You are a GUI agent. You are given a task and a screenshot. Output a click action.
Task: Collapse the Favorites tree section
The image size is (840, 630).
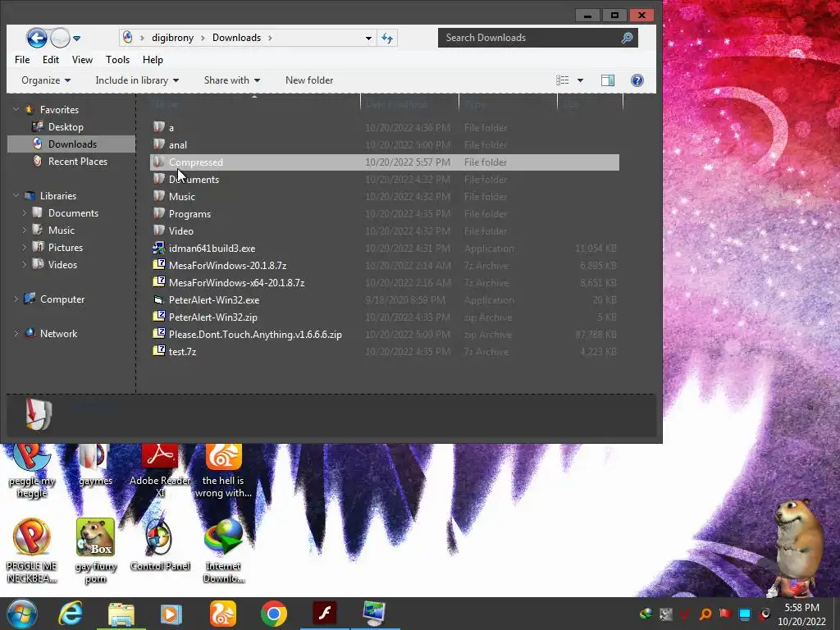16,109
